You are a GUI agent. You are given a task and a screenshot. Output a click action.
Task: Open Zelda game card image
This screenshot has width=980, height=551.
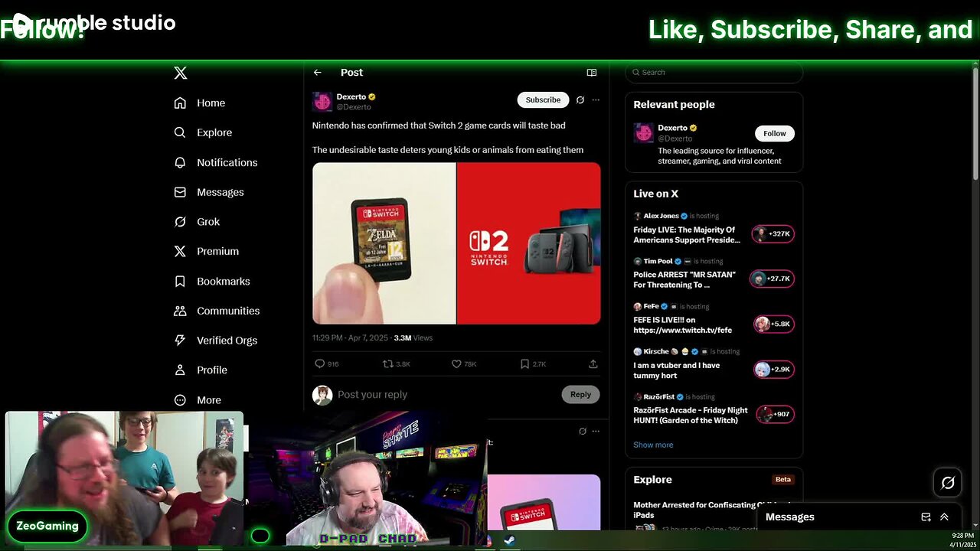(384, 243)
